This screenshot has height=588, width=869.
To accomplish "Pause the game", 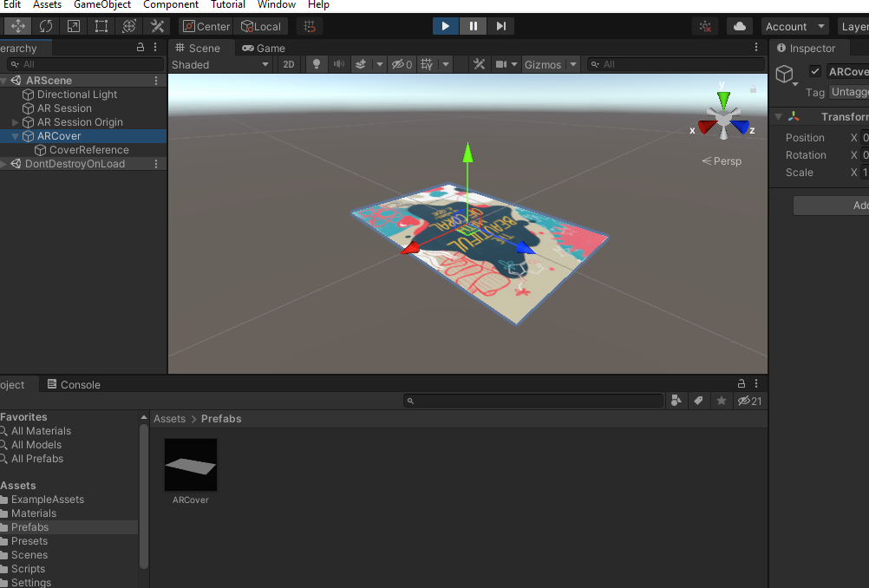I will point(474,26).
